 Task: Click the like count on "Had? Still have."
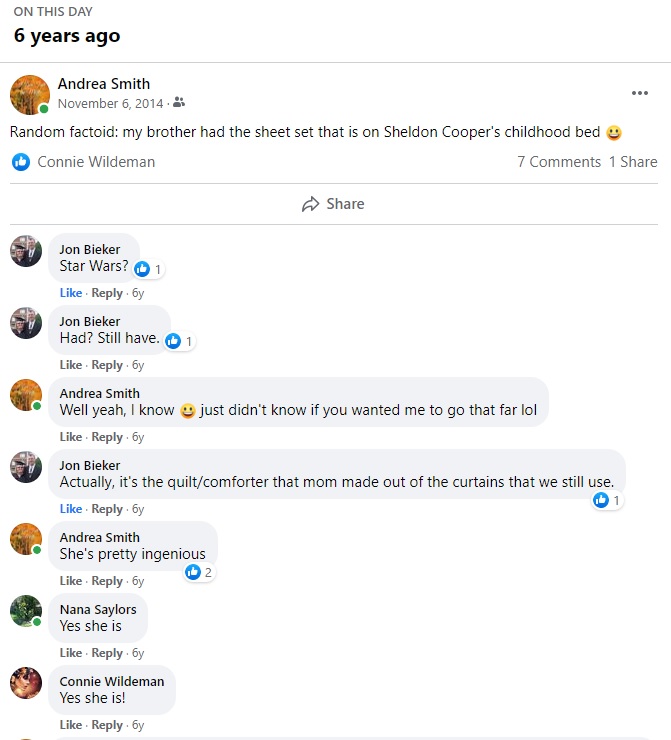point(180,341)
